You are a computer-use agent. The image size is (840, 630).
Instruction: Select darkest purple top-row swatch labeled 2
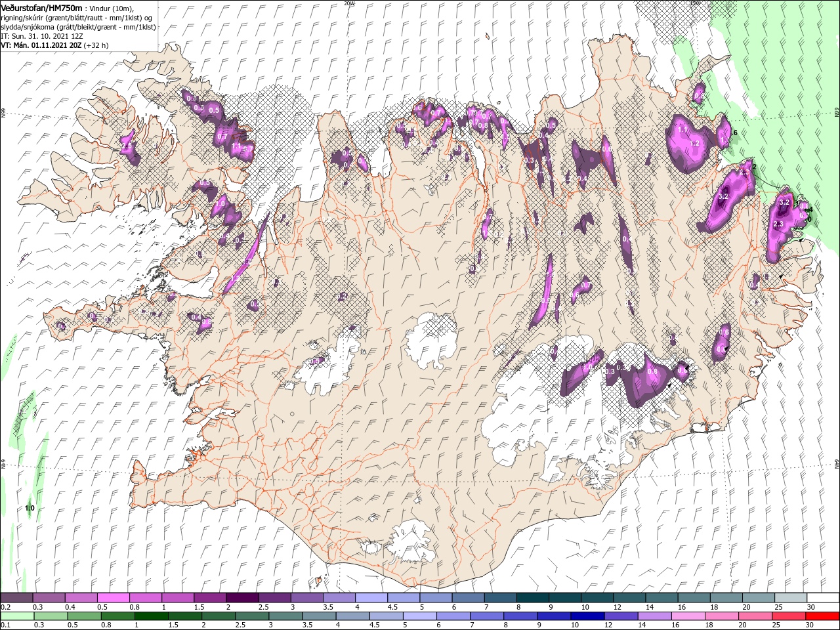242,598
